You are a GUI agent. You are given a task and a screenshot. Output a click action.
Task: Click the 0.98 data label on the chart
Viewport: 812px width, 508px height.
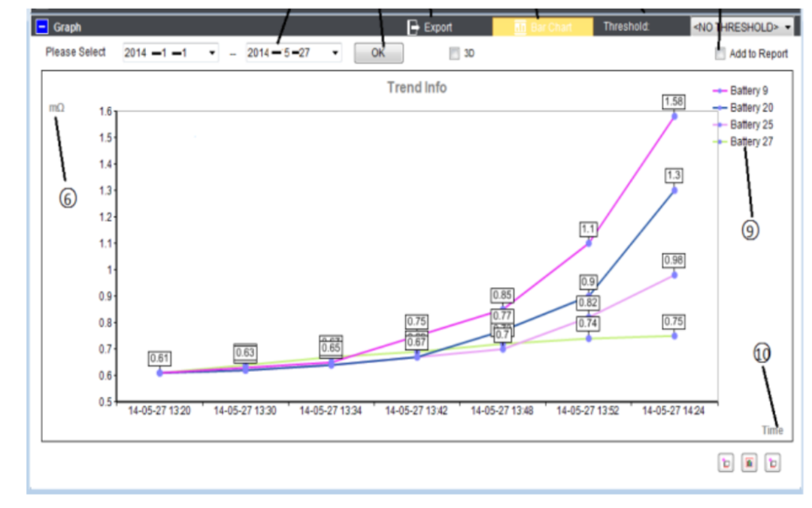tap(674, 260)
